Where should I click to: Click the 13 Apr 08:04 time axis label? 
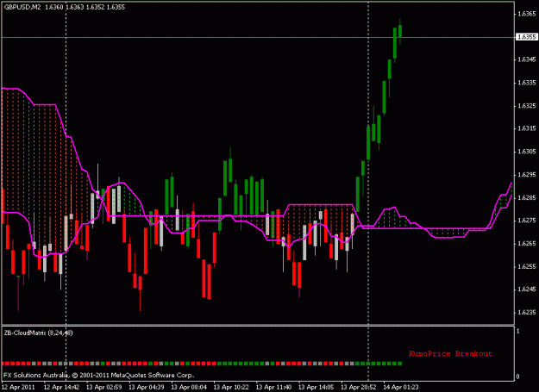(189, 387)
